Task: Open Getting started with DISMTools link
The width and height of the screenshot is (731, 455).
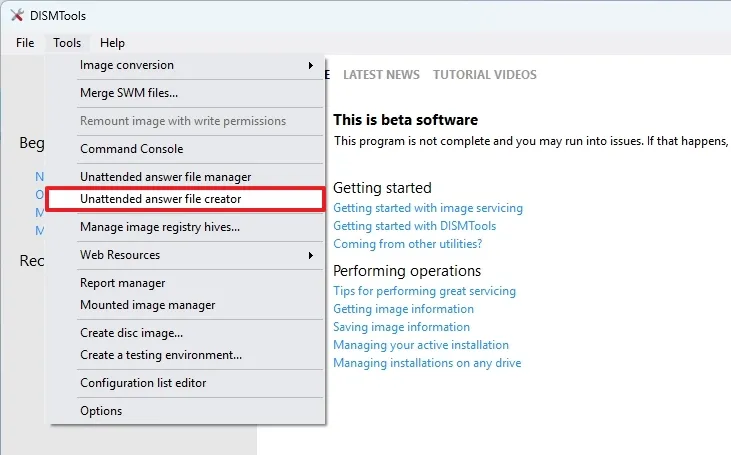Action: tap(414, 226)
